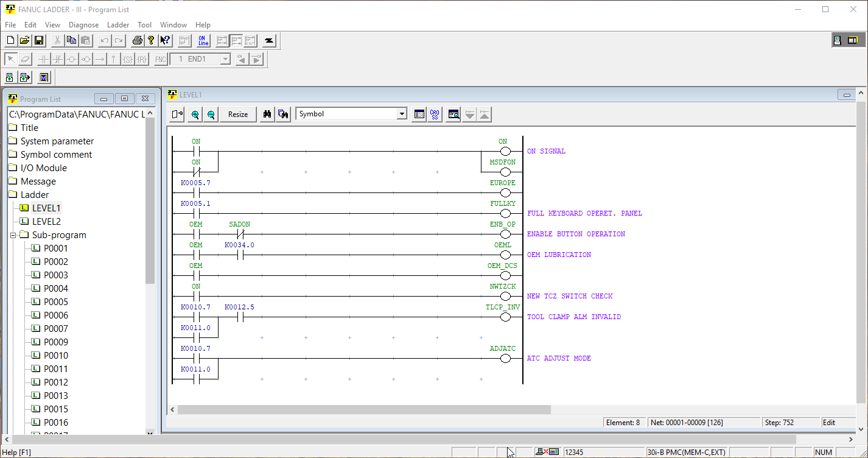Screen dimensions: 868x458
Task: Restore the Program List panel window
Action: coord(124,99)
